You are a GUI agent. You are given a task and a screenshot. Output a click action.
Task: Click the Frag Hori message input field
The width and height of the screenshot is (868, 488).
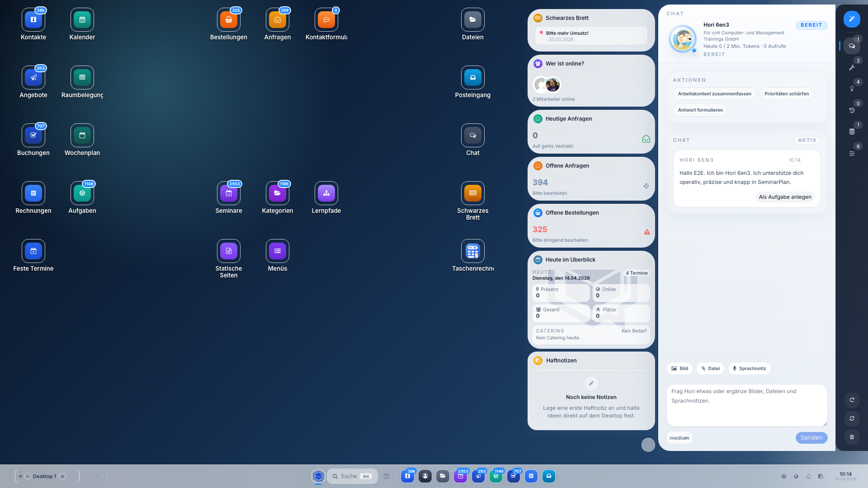click(746, 405)
